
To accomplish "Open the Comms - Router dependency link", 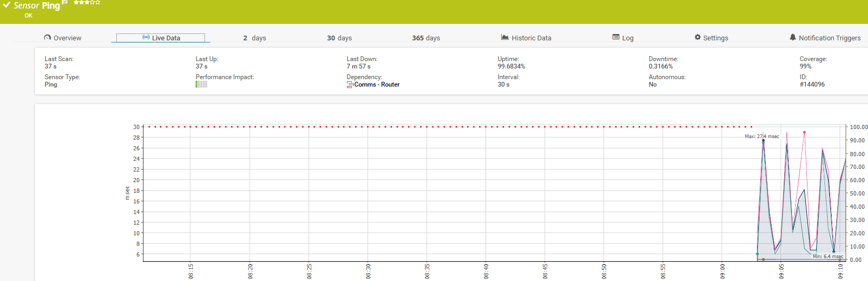I will [377, 84].
